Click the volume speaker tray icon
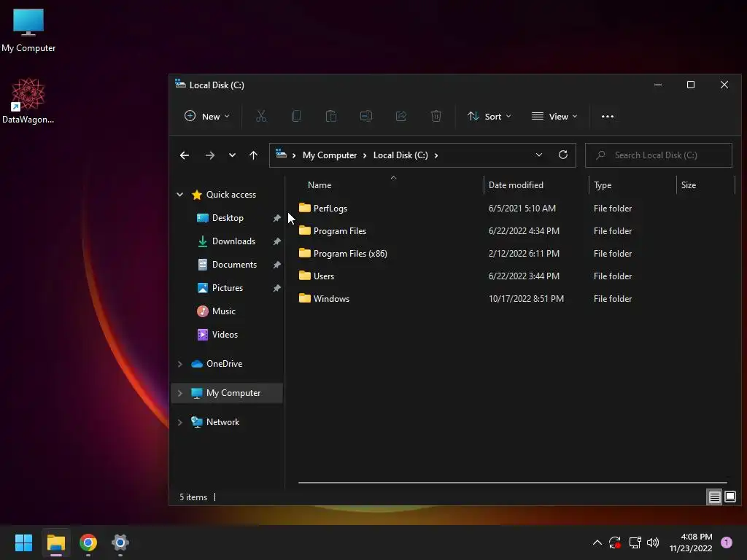747x560 pixels. [x=653, y=542]
